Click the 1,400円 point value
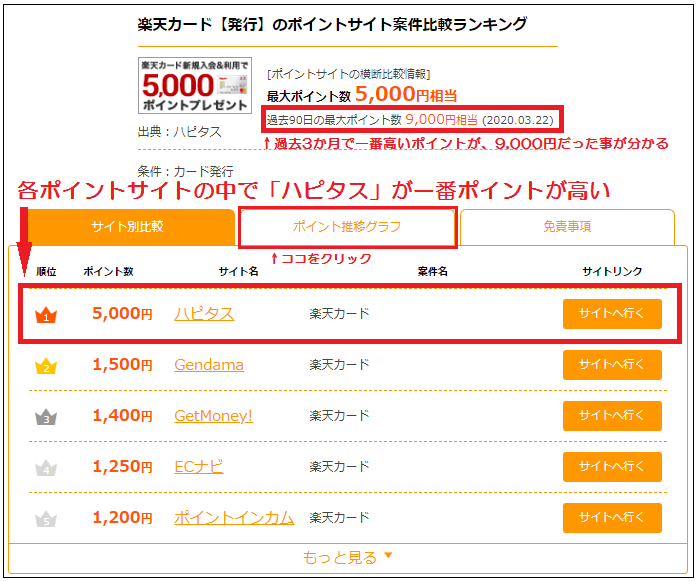This screenshot has width=697, height=581. (x=122, y=416)
